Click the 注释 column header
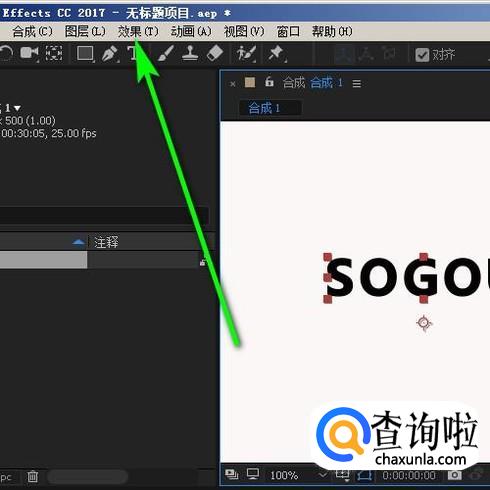This screenshot has height=490, width=490. (x=106, y=242)
